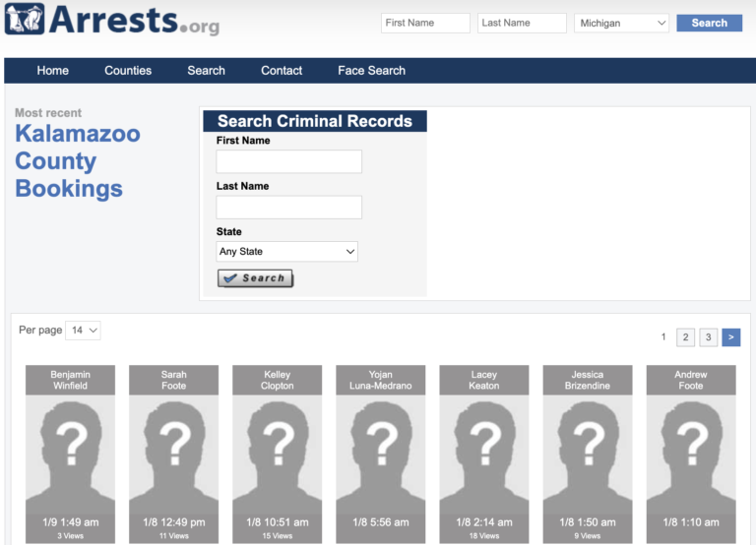756x545 pixels.
Task: Click the 1/8 12:49 pm booking time
Action: click(x=173, y=522)
